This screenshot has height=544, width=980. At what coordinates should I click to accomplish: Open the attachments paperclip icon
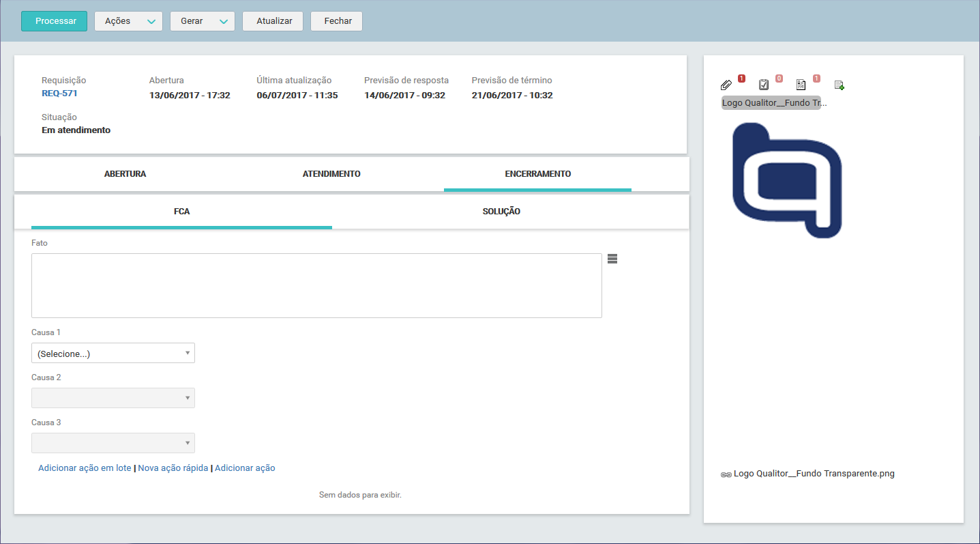tap(726, 85)
